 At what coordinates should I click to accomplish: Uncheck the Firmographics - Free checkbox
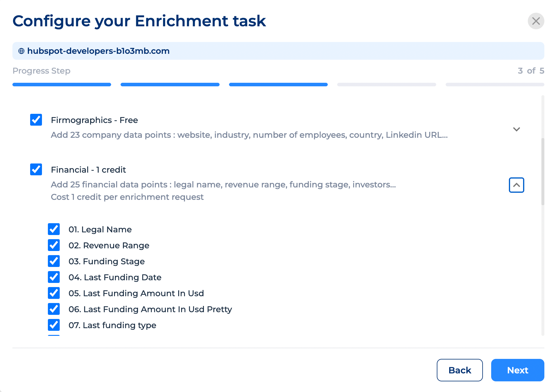click(36, 120)
